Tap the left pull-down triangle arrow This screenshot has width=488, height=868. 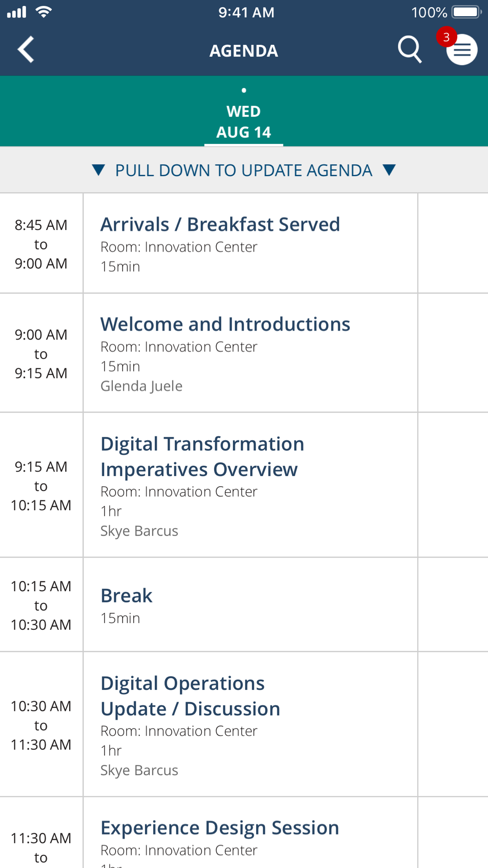pos(98,170)
